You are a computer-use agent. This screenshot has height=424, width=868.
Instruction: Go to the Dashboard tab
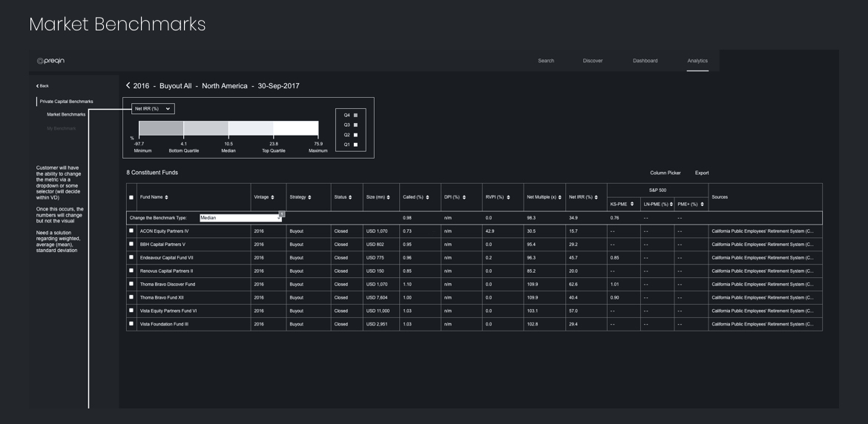click(x=645, y=61)
